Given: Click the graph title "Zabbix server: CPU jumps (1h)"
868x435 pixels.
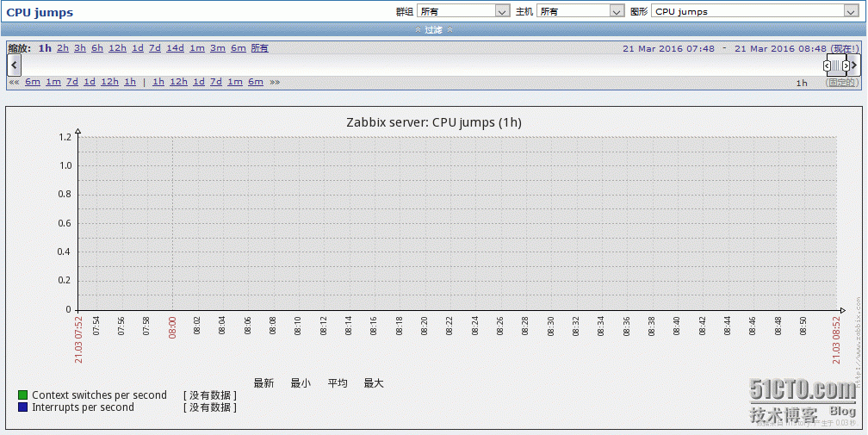Looking at the screenshot, I should [434, 122].
